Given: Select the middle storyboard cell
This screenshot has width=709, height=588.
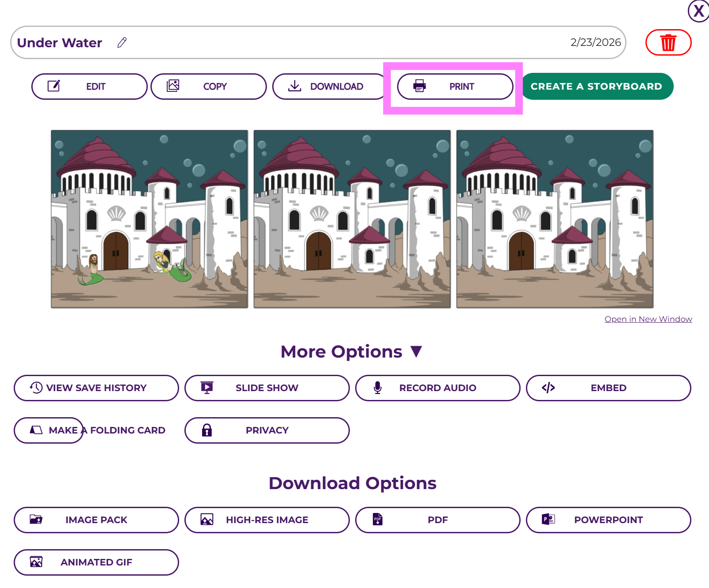Looking at the screenshot, I should pyautogui.click(x=352, y=219).
